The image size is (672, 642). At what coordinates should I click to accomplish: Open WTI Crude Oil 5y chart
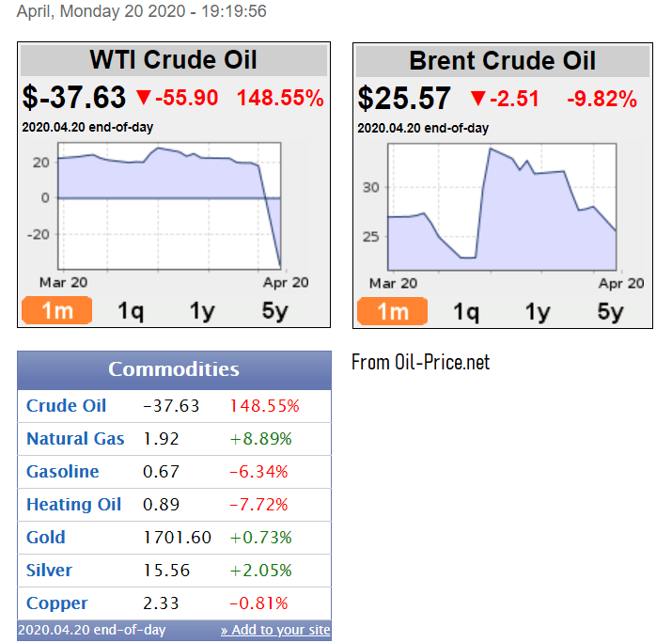click(274, 310)
